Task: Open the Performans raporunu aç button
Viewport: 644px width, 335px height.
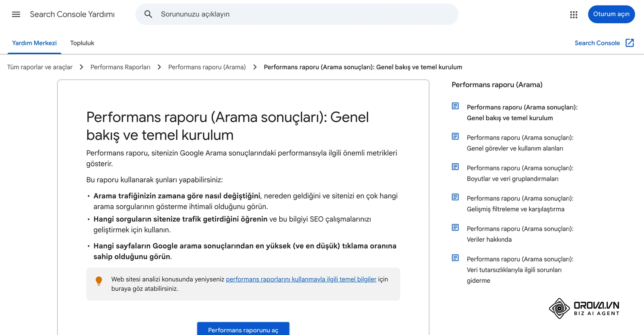Action: [x=243, y=329]
